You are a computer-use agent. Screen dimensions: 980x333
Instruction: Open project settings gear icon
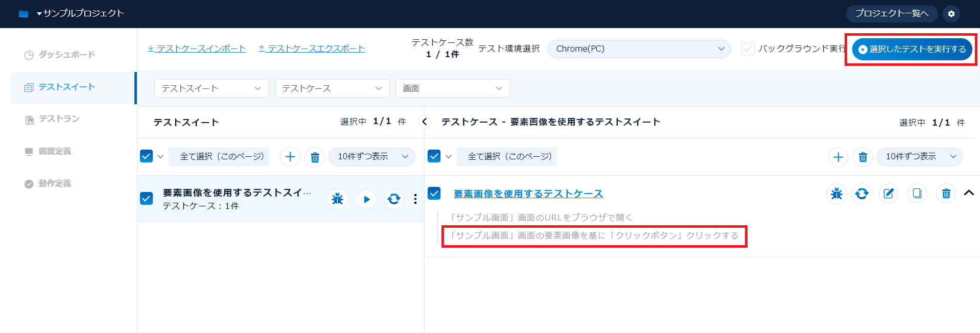pos(951,14)
